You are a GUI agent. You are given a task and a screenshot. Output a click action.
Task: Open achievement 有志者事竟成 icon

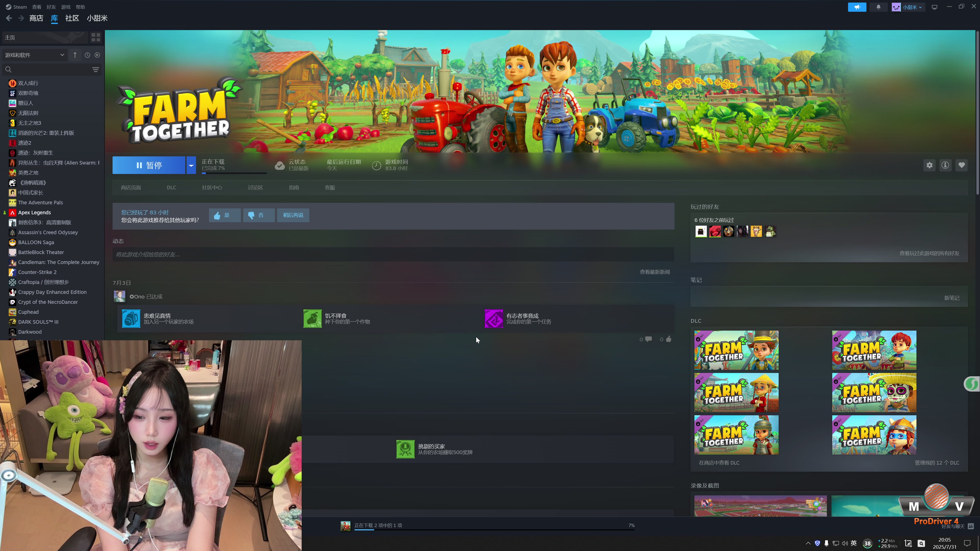494,319
